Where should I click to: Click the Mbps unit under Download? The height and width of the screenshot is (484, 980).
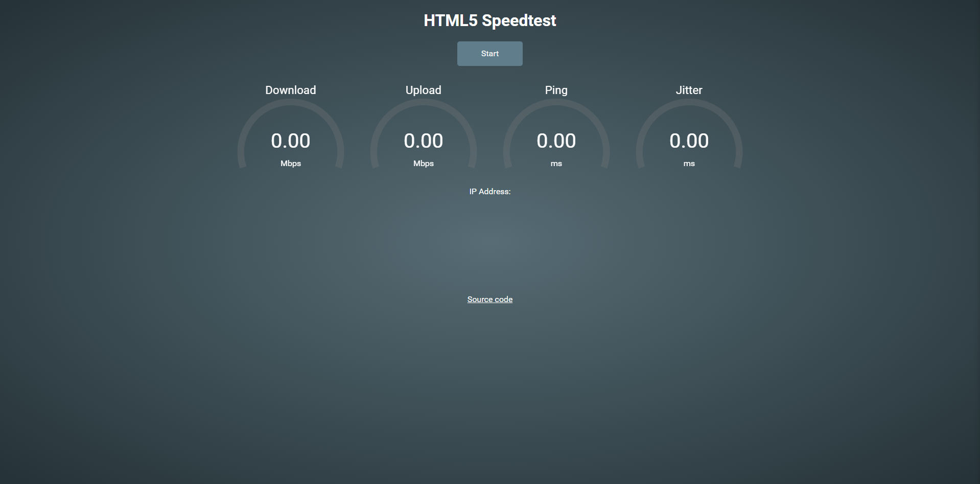[290, 164]
